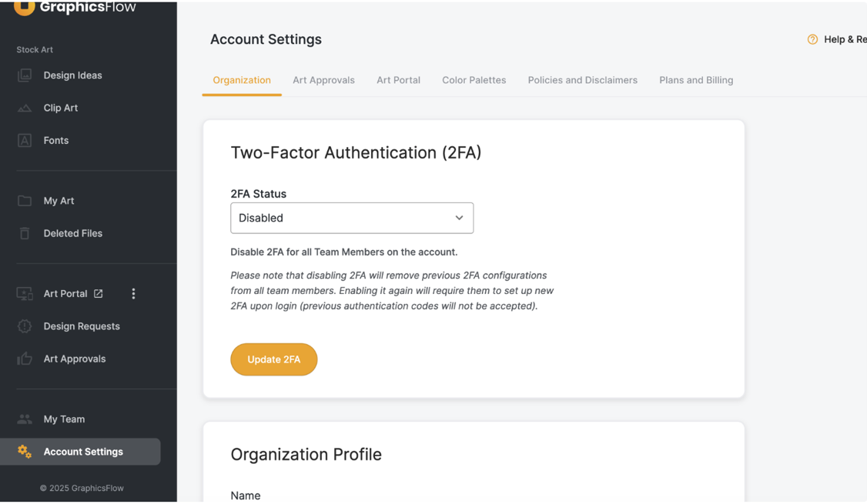Open My Team using the people icon
The height and width of the screenshot is (504, 867).
coord(25,419)
